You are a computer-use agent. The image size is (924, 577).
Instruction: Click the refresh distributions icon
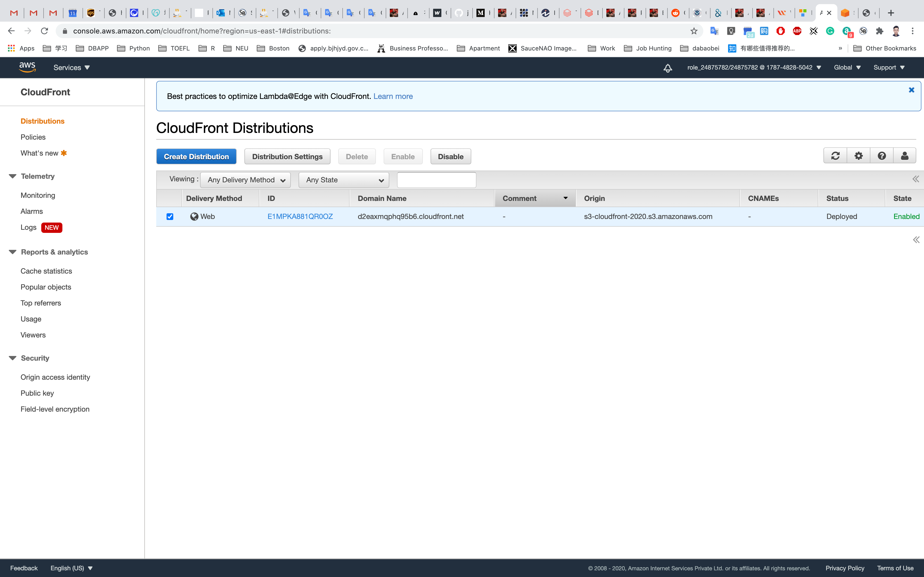[x=835, y=156]
